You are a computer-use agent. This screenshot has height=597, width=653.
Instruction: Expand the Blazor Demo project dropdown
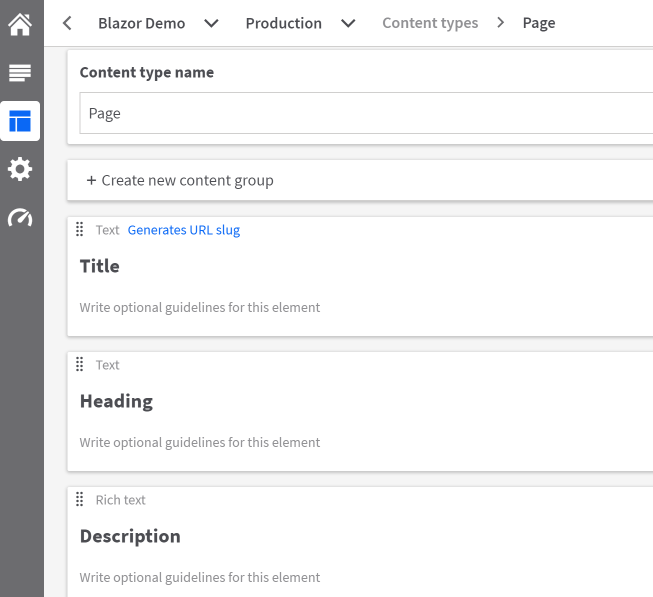[x=212, y=23]
